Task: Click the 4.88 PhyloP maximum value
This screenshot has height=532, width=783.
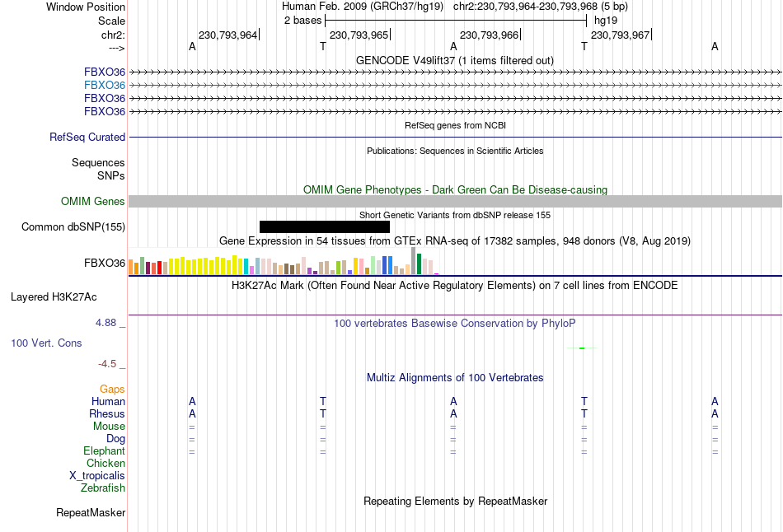Action: [105, 323]
